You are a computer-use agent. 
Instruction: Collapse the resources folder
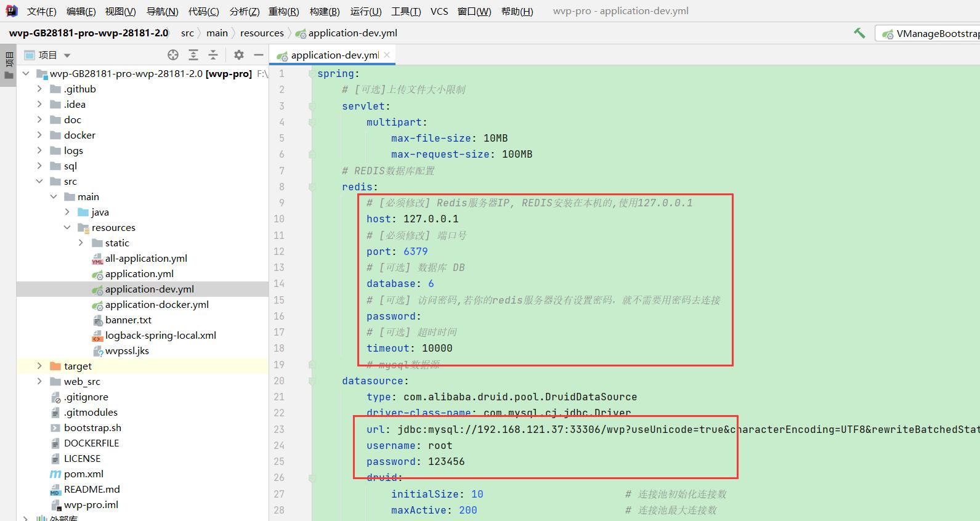tap(67, 227)
